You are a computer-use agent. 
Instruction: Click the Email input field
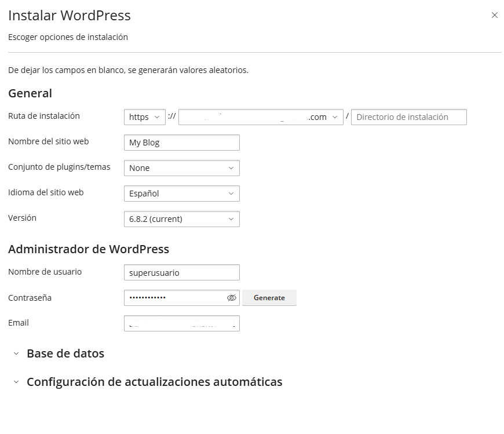tap(181, 323)
